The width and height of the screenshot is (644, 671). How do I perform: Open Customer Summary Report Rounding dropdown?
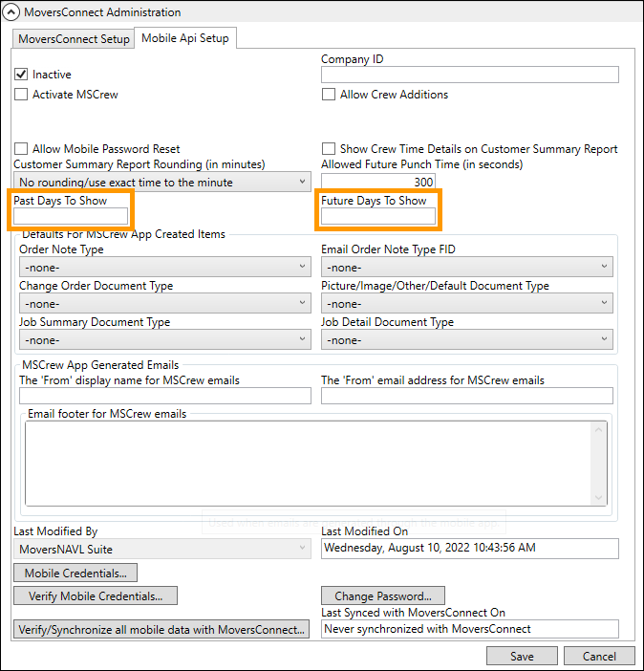click(x=162, y=182)
